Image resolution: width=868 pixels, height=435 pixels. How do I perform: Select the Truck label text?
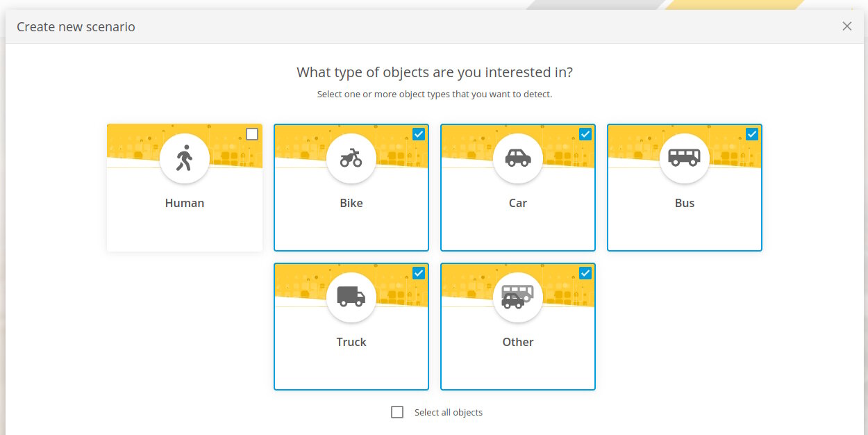click(351, 342)
